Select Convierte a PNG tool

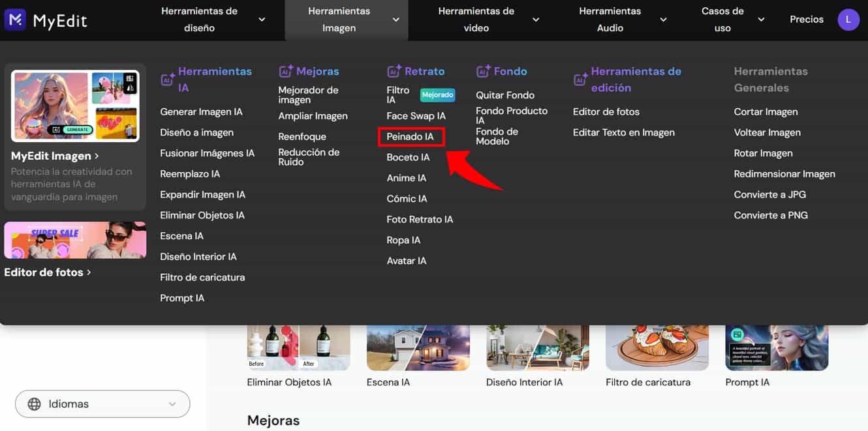click(771, 215)
